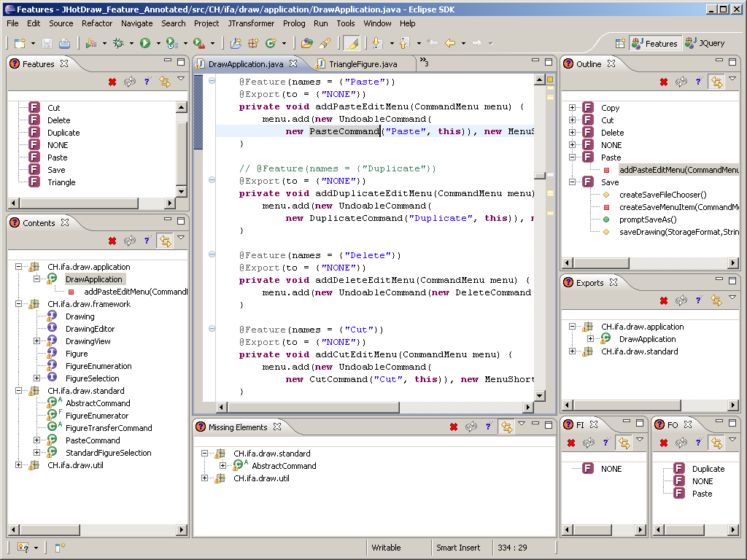Open the Navigate menu
The image size is (747, 560).
click(136, 23)
